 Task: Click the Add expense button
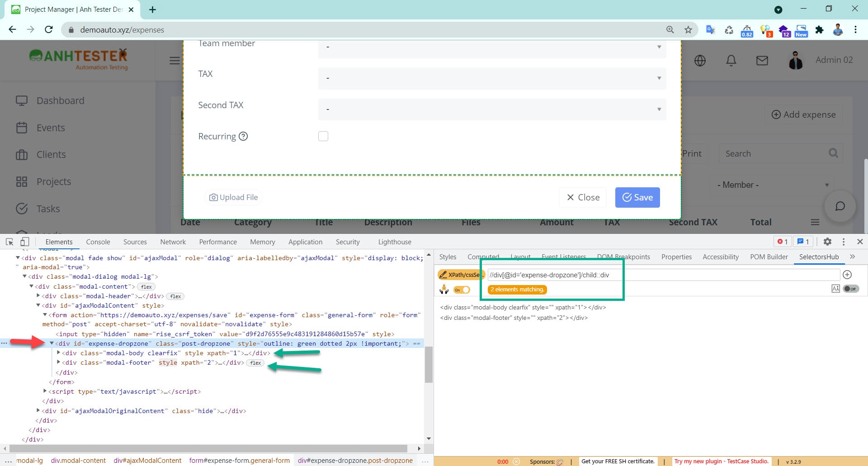[x=803, y=114]
